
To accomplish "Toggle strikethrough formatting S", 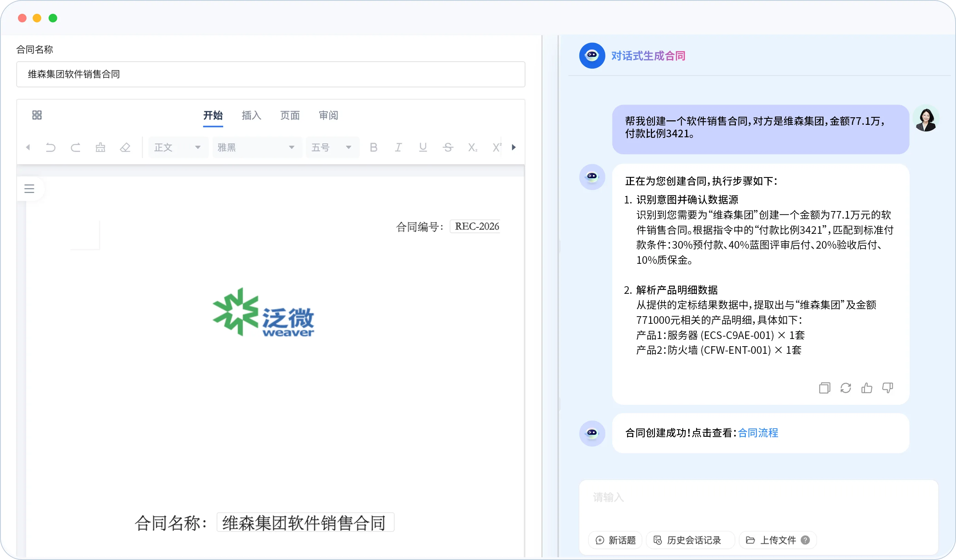I will pyautogui.click(x=448, y=147).
